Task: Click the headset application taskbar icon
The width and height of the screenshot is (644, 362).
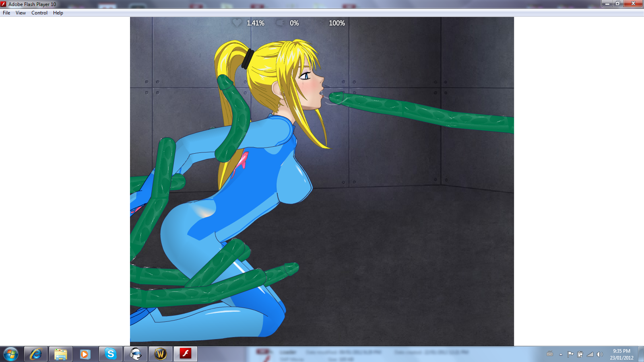Action: click(136, 354)
